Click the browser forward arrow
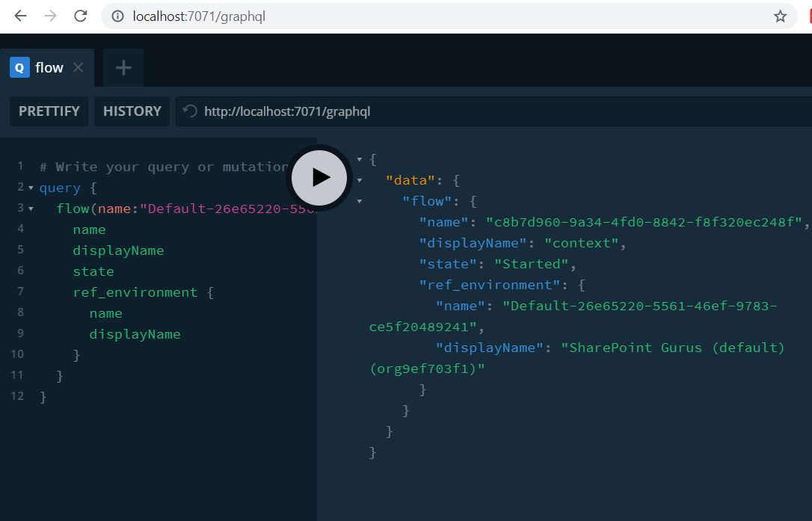Viewport: 812px width, 521px height. [51, 16]
